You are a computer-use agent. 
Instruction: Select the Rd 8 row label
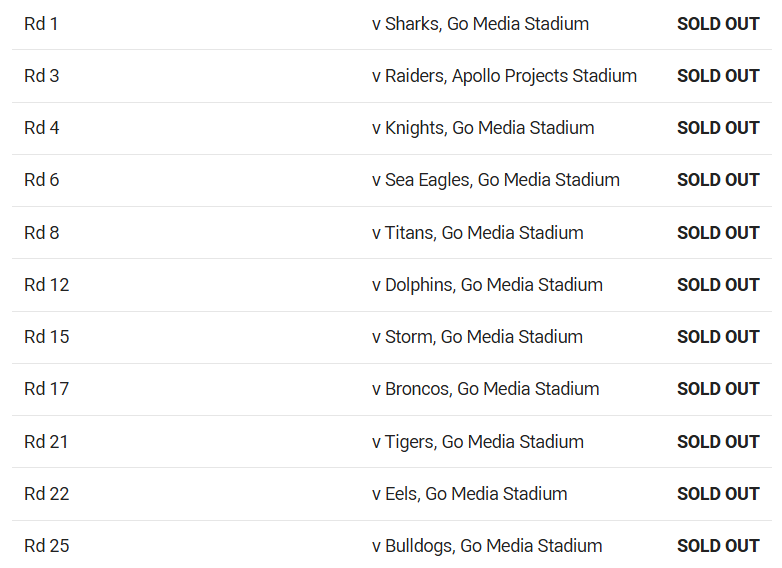41,233
